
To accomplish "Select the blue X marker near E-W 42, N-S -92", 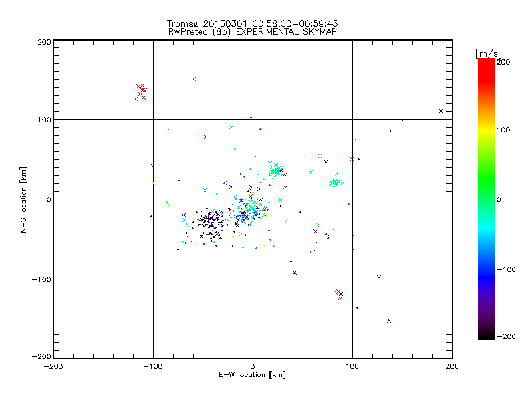I will pyautogui.click(x=295, y=273).
